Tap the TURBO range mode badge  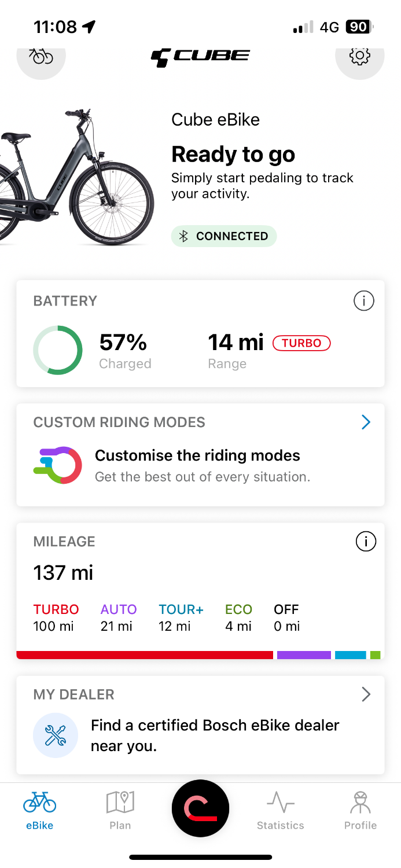(301, 343)
